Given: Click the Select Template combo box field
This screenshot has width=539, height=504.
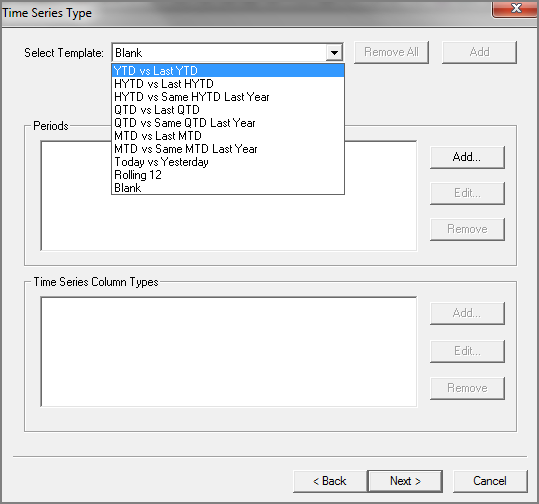Looking at the screenshot, I should pyautogui.click(x=227, y=53).
